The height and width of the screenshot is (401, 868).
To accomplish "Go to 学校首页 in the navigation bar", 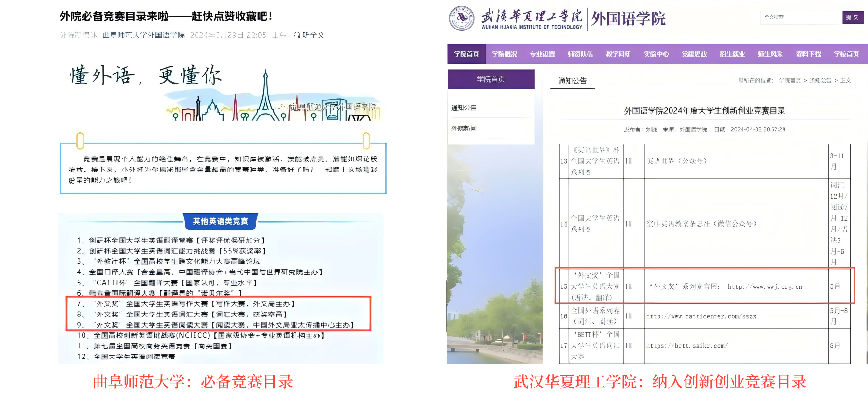I will point(846,54).
